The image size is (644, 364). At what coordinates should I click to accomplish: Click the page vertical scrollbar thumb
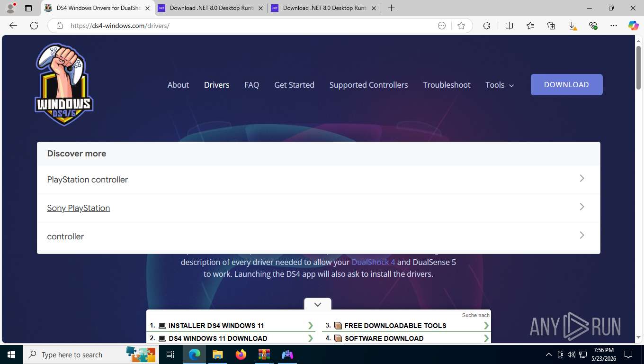[x=638, y=68]
